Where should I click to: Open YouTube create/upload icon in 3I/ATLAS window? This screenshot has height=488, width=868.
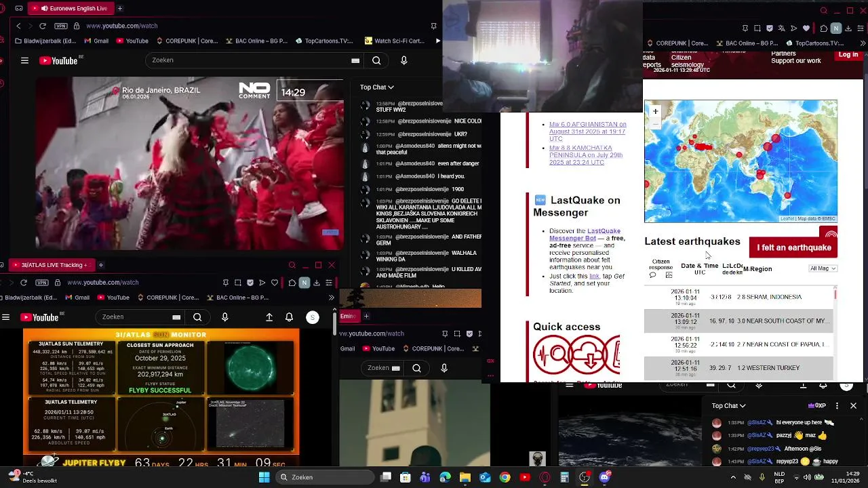point(269,317)
